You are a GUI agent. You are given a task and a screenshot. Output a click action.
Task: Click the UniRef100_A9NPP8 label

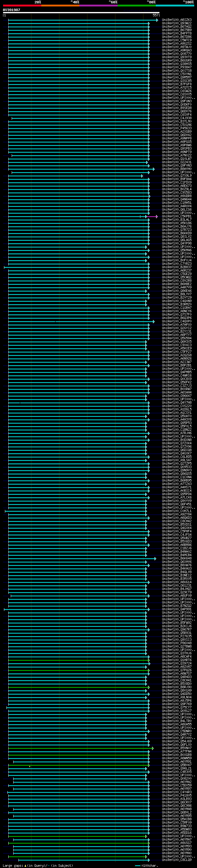click(177, 139)
